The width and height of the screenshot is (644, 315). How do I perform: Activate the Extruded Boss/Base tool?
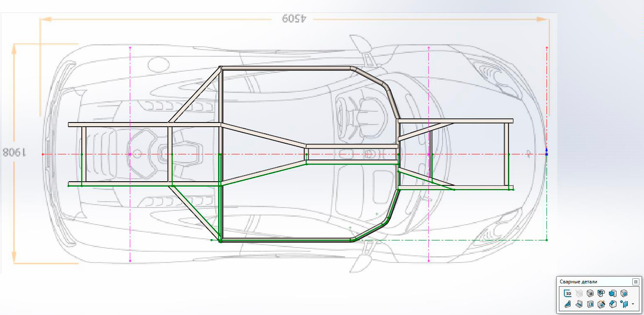click(613, 293)
